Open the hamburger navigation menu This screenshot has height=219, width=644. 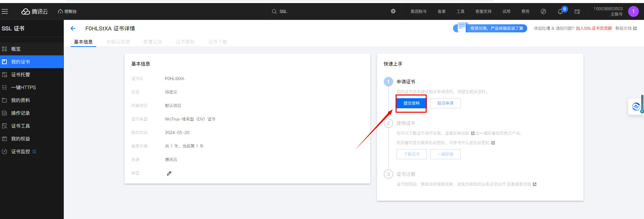(5, 11)
